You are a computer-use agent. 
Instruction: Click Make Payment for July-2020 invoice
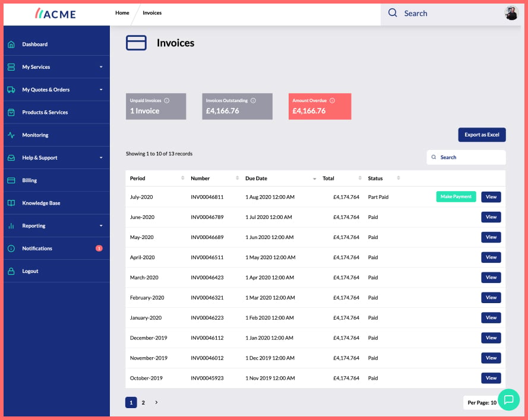click(456, 197)
